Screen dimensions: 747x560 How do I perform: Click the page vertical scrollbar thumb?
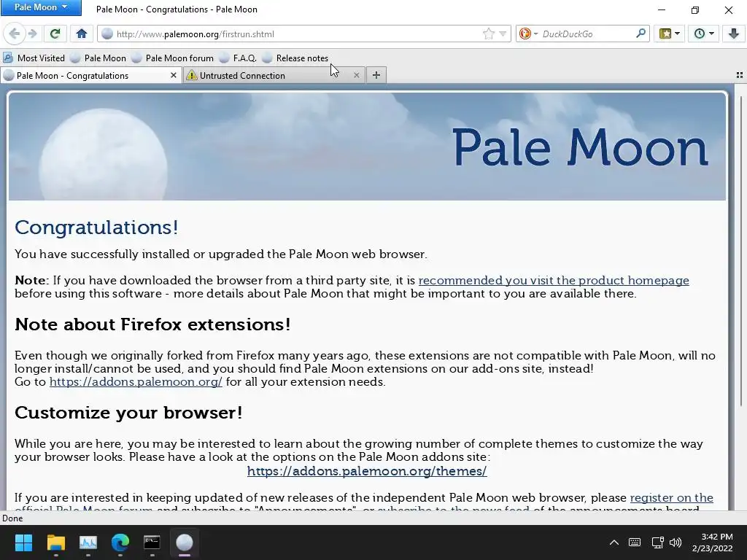click(x=741, y=251)
